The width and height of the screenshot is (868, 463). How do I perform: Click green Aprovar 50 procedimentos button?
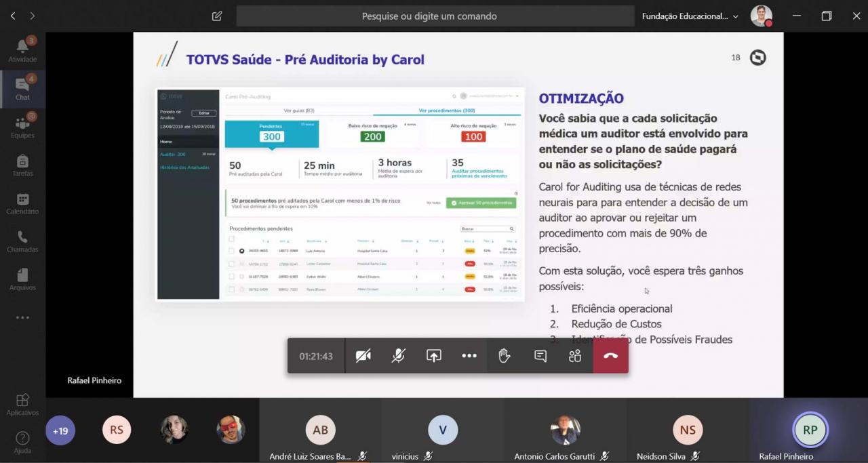pos(481,203)
